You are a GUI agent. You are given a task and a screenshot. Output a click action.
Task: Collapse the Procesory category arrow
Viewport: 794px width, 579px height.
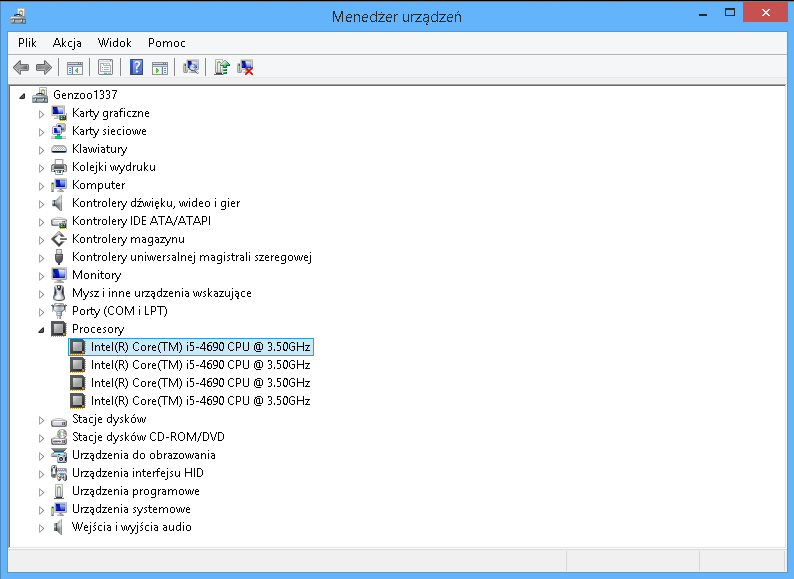(42, 330)
